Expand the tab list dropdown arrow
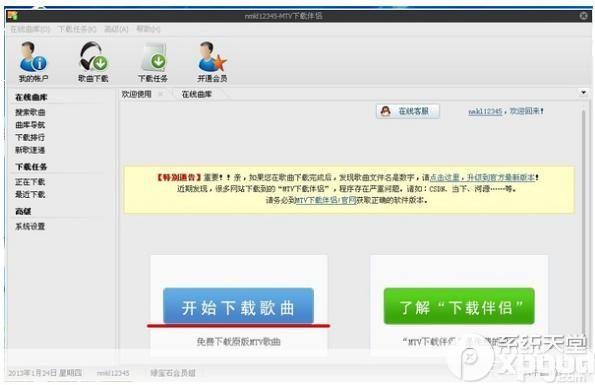Image resolution: width=595 pixels, height=385 pixels. (583, 92)
